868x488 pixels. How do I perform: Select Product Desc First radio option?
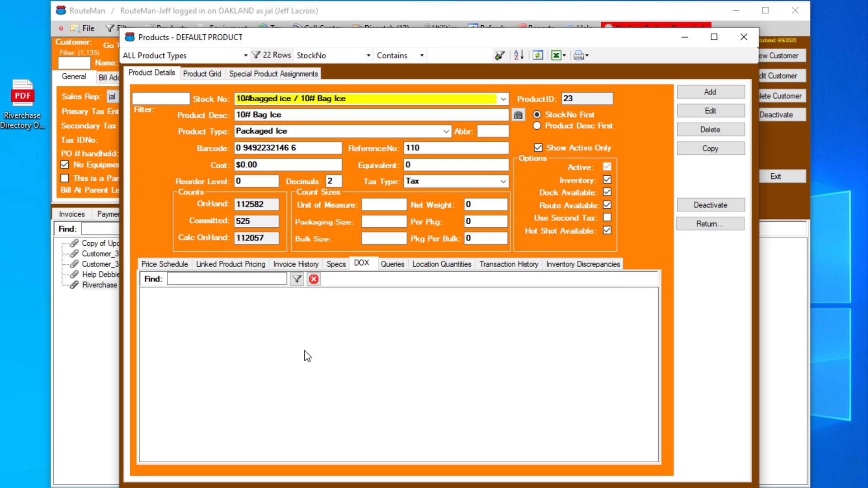point(537,126)
